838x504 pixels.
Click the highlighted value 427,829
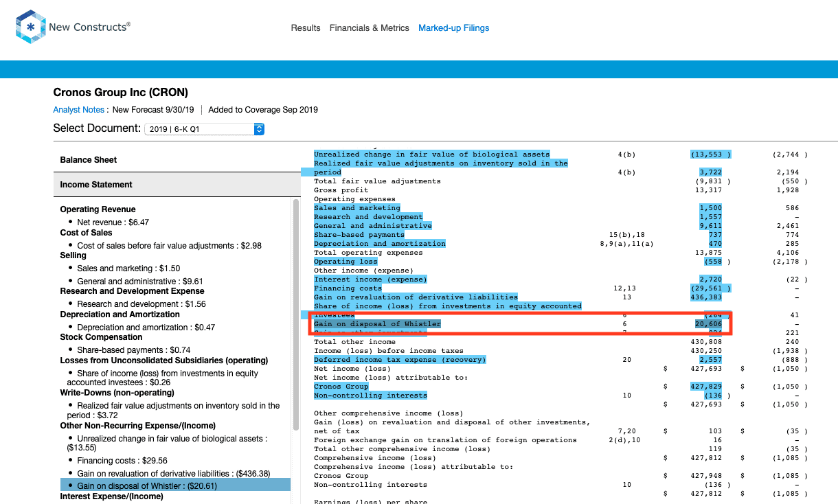[x=706, y=387]
